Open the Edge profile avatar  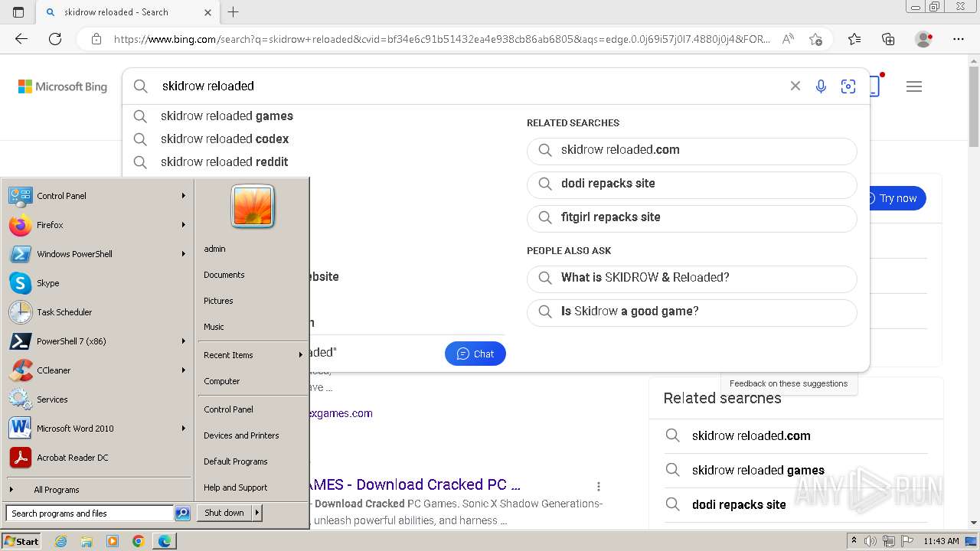tap(924, 39)
